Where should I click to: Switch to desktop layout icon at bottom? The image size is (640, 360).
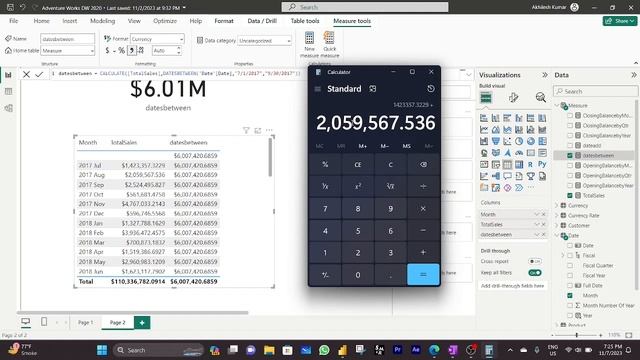[x=25, y=322]
